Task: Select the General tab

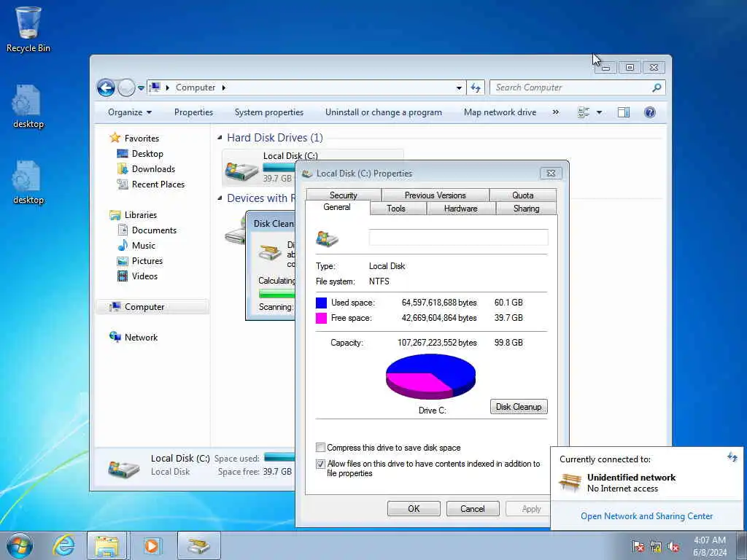Action: (x=337, y=207)
